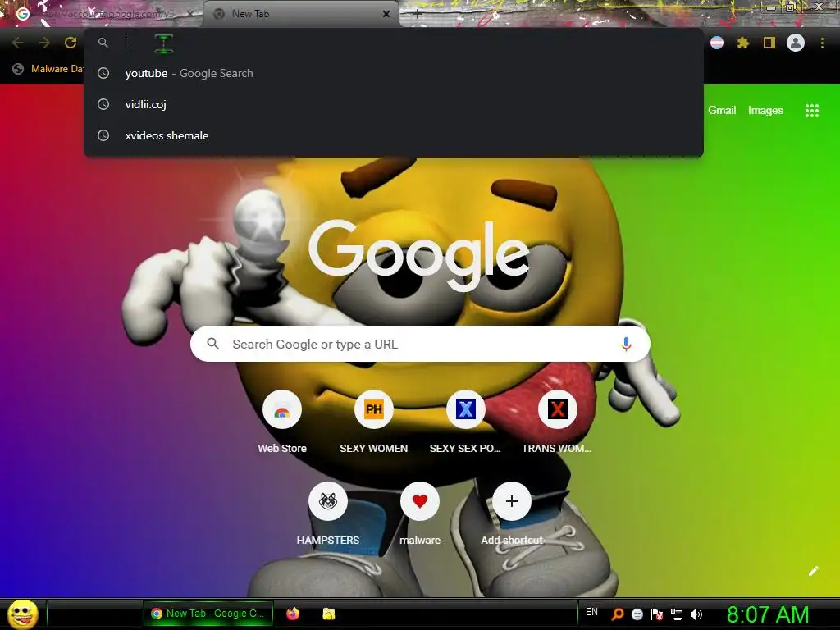Open the smiley Start button on taskbar
This screenshot has height=630, width=840.
tap(23, 614)
